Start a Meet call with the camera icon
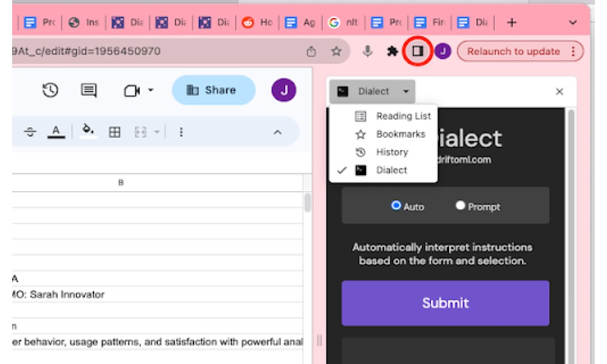Screen dimensions: 607x364 click(132, 90)
